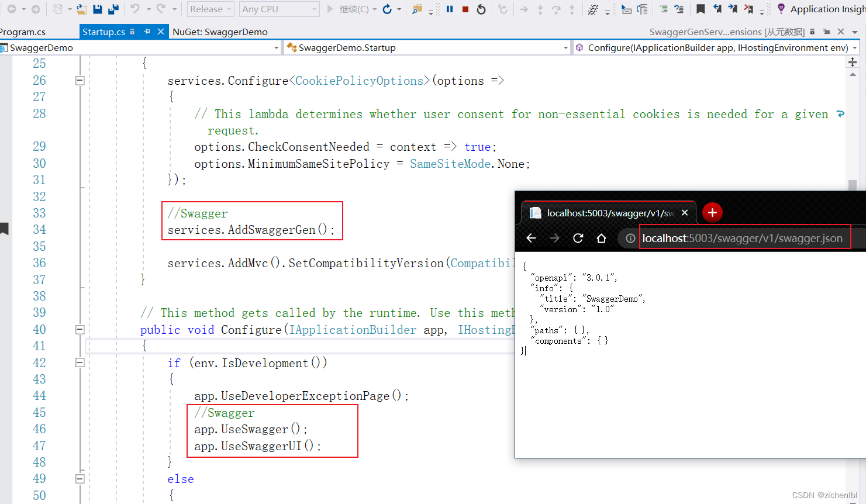This screenshot has width=866, height=504.
Task: Collapse the Configure method at line 40
Action: (80, 329)
